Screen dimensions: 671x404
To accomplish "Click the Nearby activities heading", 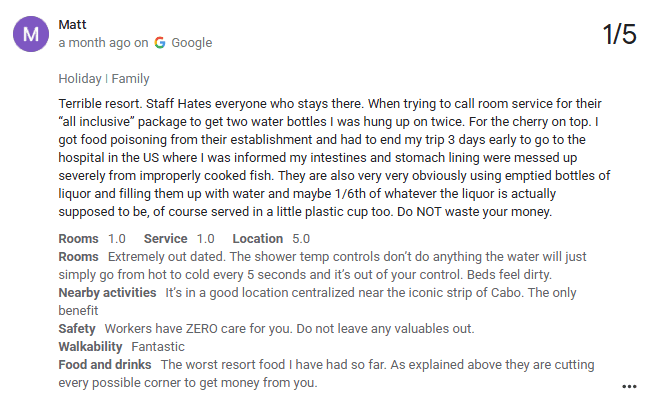I will (107, 292).
